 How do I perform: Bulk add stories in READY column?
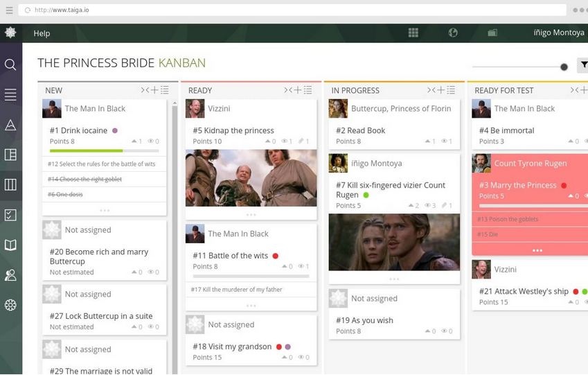click(308, 90)
